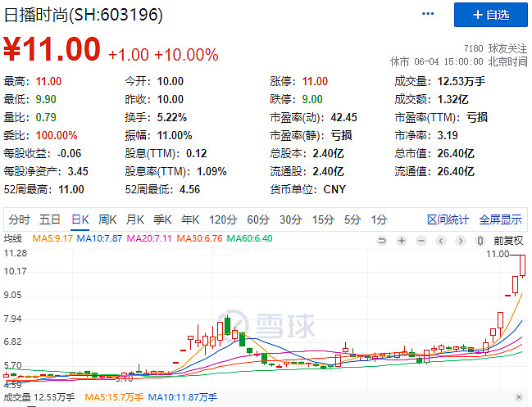Click the MA10:7.87 legend entry
This screenshot has height=407, width=532.
point(99,238)
